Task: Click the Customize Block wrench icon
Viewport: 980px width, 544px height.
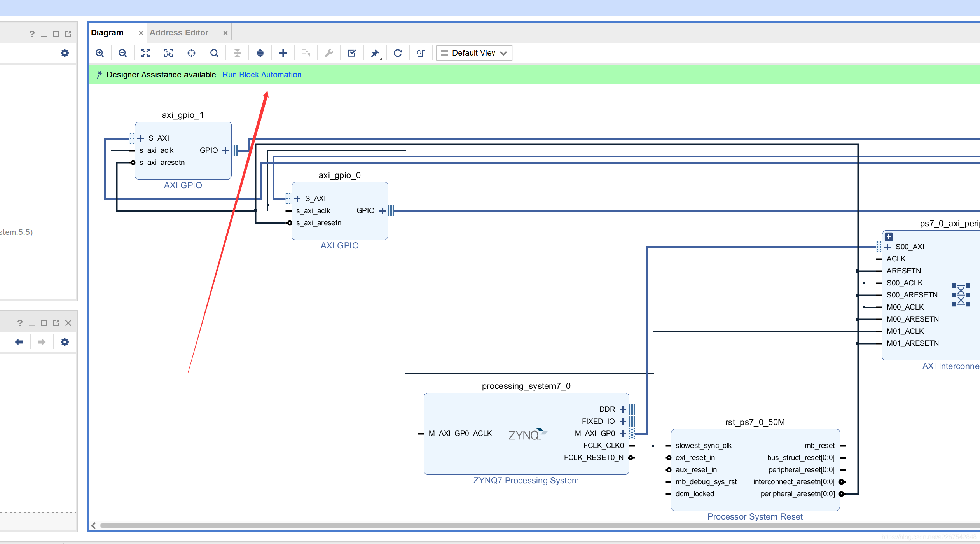Action: pyautogui.click(x=329, y=53)
